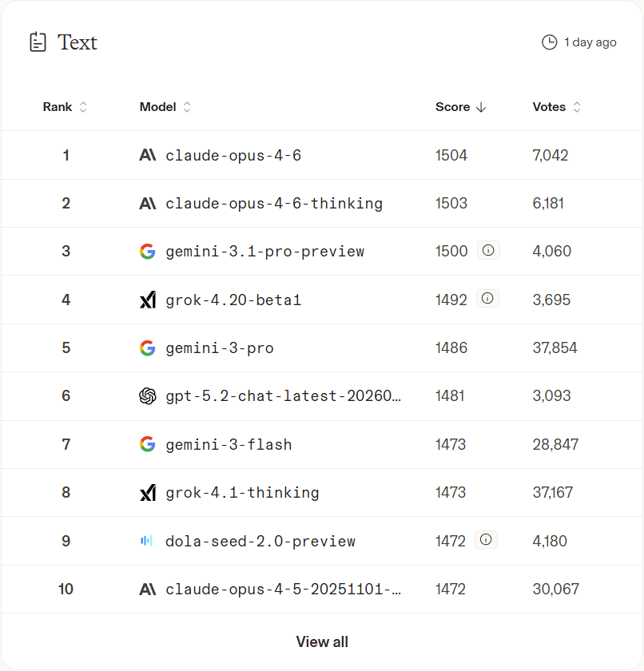Click the info icon beside score 1500
Image resolution: width=644 pixels, height=671 pixels.
(x=488, y=251)
